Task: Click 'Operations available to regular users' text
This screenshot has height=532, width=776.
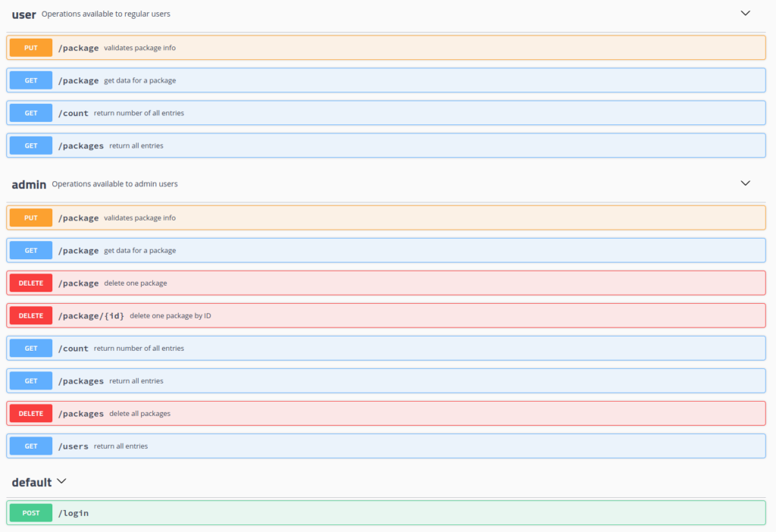Action: (x=106, y=14)
